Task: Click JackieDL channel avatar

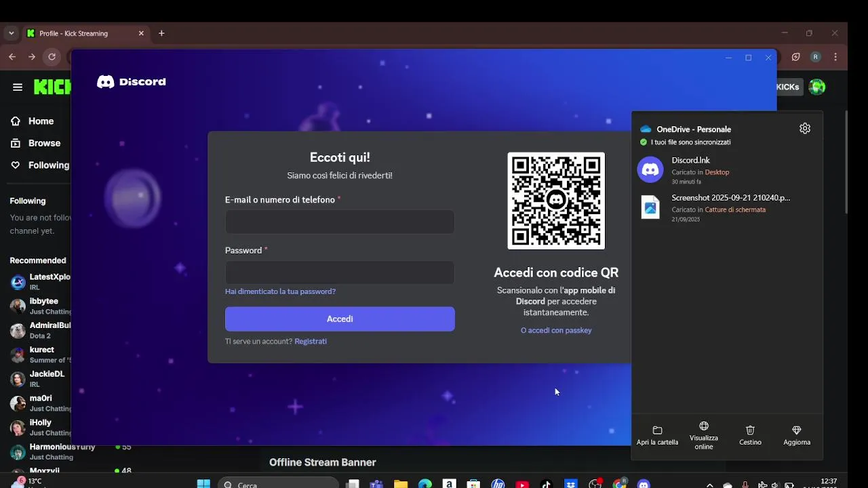Action: 18,379
